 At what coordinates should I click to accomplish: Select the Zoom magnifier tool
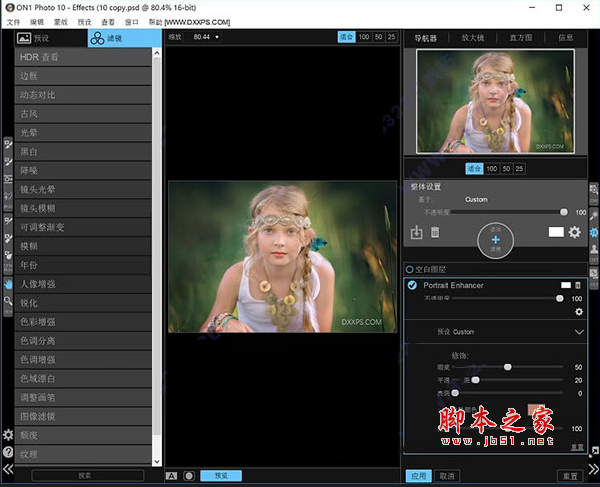8,302
